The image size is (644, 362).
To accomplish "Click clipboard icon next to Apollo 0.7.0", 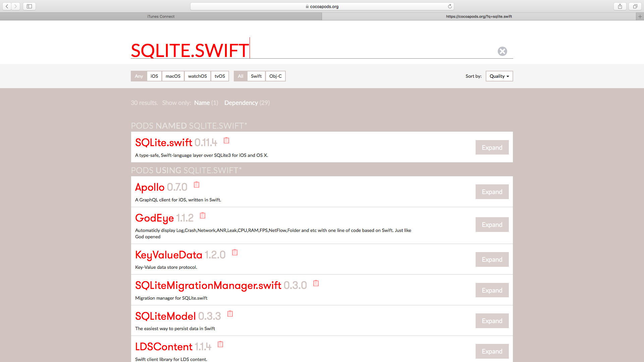I will click(x=197, y=185).
